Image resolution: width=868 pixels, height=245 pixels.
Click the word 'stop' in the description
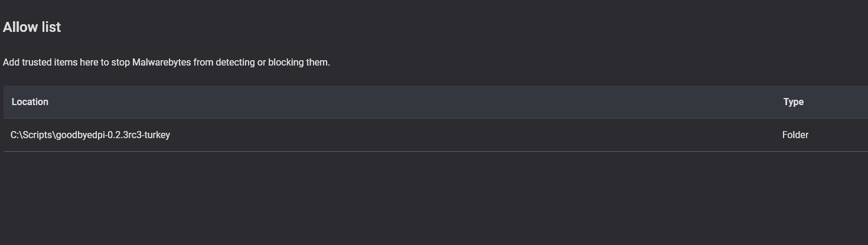click(120, 62)
